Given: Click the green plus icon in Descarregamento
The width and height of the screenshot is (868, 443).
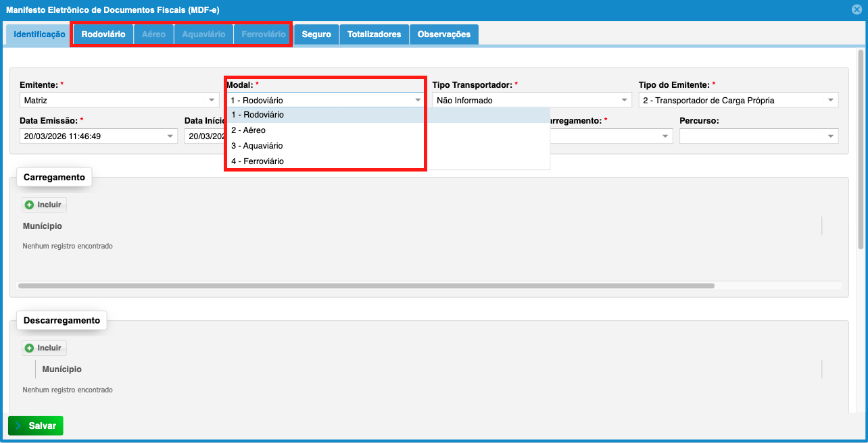Looking at the screenshot, I should coord(29,348).
